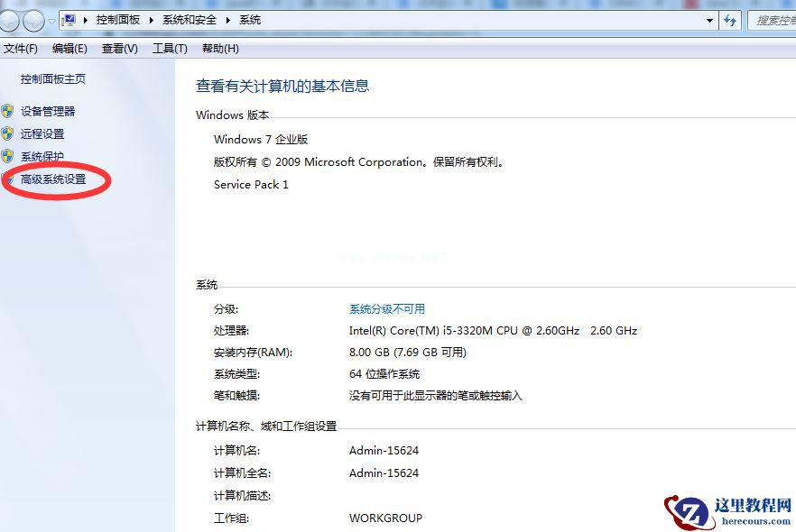The image size is (796, 532).
Task: Open 高级系统设置 from the sidebar
Action: pyautogui.click(x=51, y=179)
